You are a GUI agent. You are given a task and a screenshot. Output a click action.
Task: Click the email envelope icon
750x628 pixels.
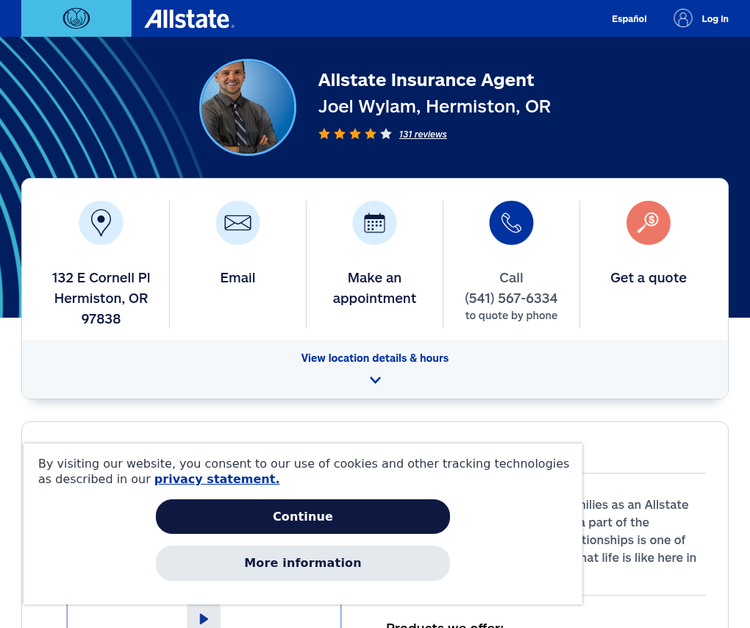point(238,223)
